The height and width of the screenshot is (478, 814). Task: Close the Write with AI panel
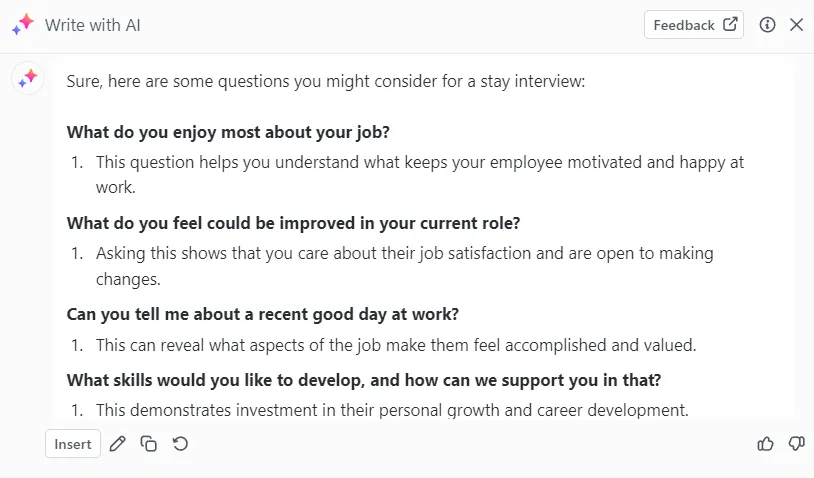tap(796, 25)
